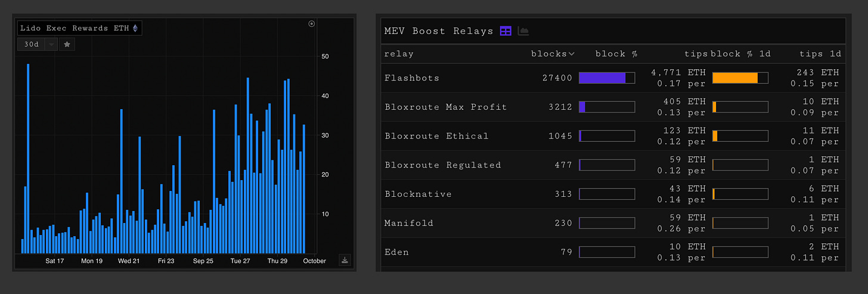Sort table by blocks column
This screenshot has width=868, height=294.
pos(553,54)
